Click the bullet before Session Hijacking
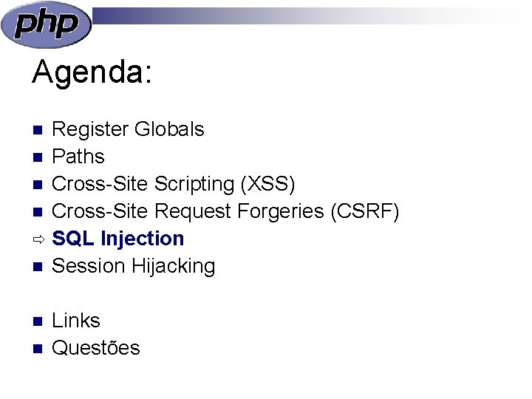532x399 pixels. click(x=38, y=267)
